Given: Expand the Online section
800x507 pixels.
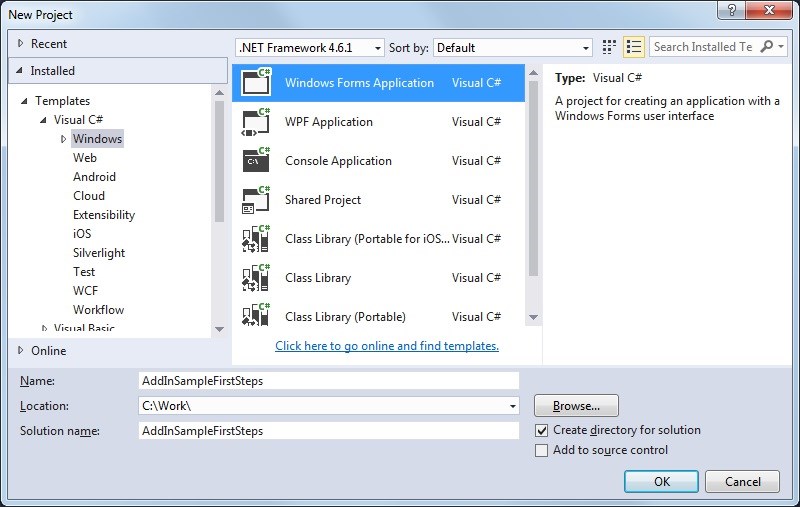Looking at the screenshot, I should click(20, 350).
